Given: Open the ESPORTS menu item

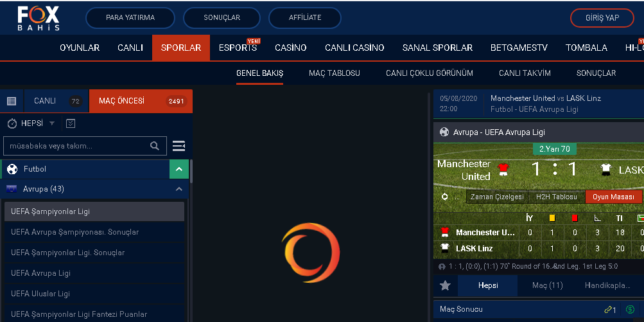Looking at the screenshot, I should coord(238,48).
